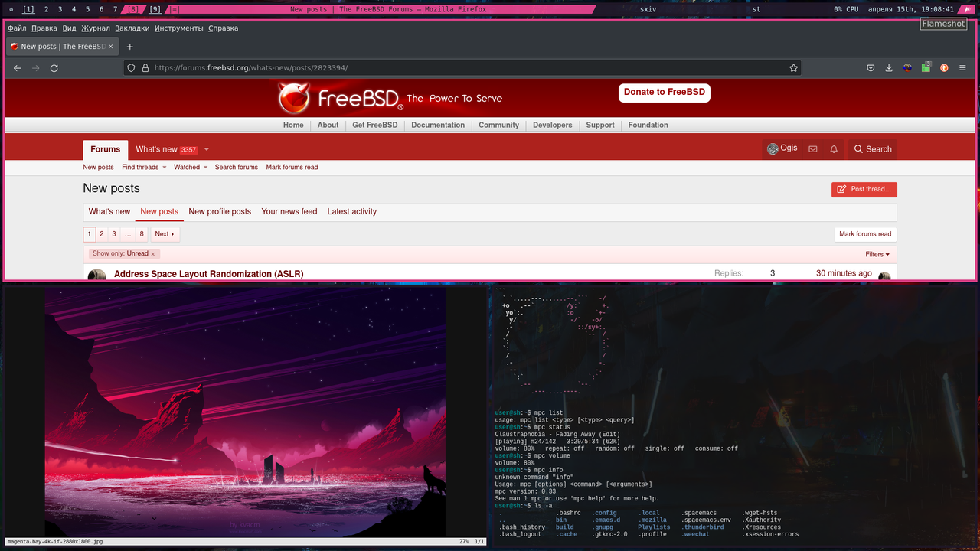980x551 pixels.
Task: Open Foundation navigation link
Action: [x=648, y=126]
